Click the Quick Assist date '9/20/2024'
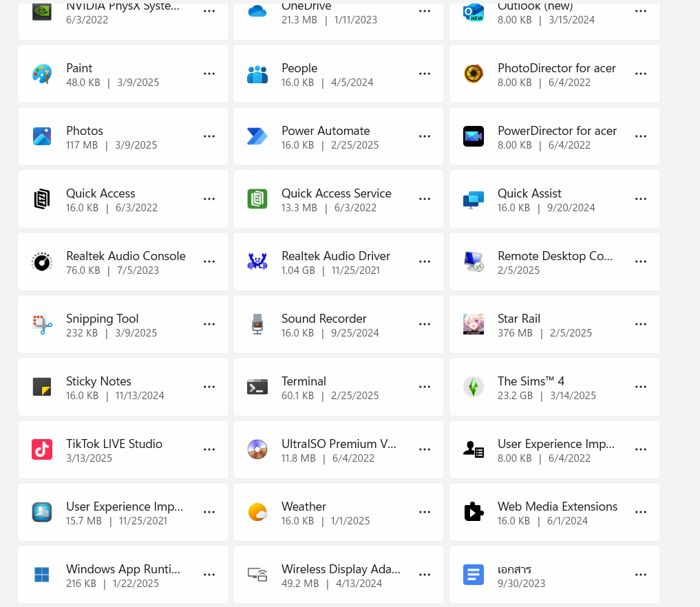This screenshot has width=700, height=607. tap(571, 208)
